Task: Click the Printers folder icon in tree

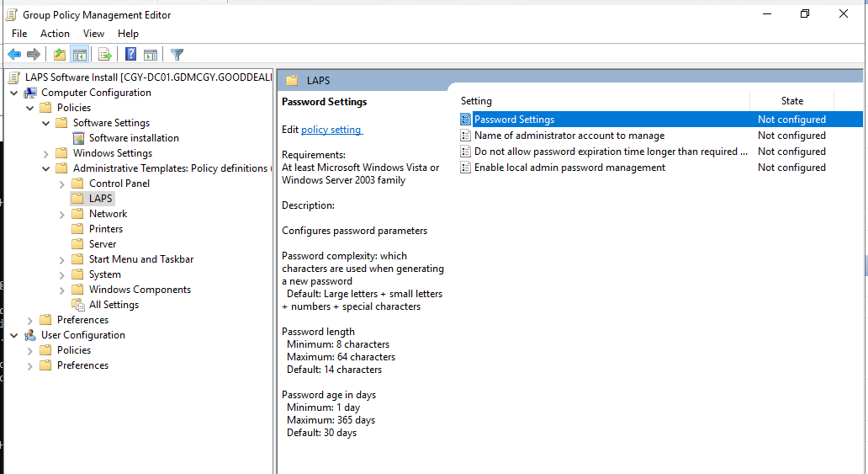Action: coord(78,229)
